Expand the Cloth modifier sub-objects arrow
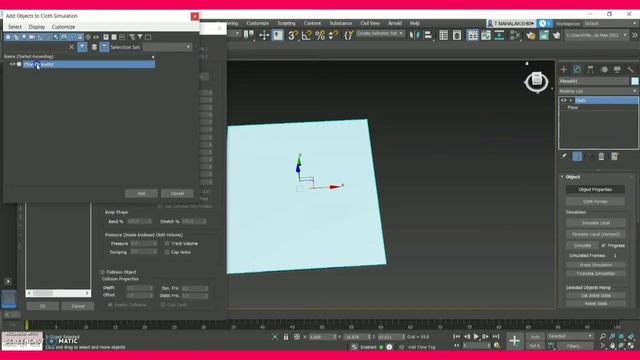Viewport: 640px width, 360px height. pyautogui.click(x=571, y=100)
